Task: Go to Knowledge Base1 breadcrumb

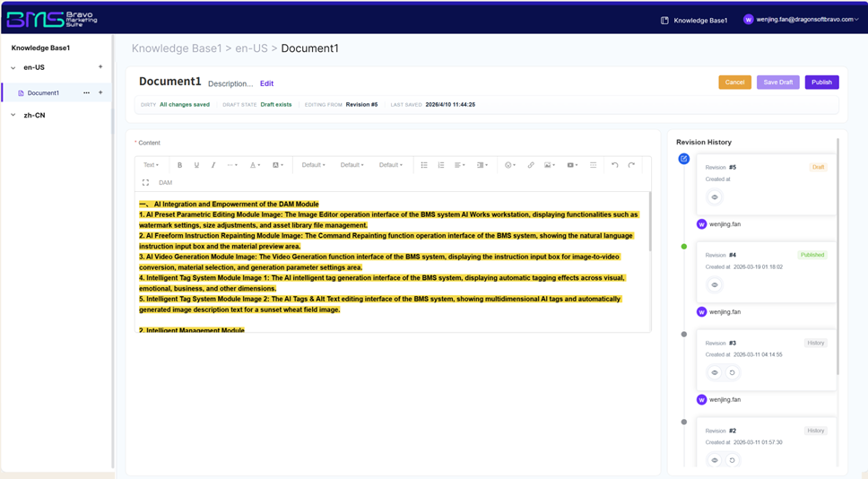Action: [177, 48]
